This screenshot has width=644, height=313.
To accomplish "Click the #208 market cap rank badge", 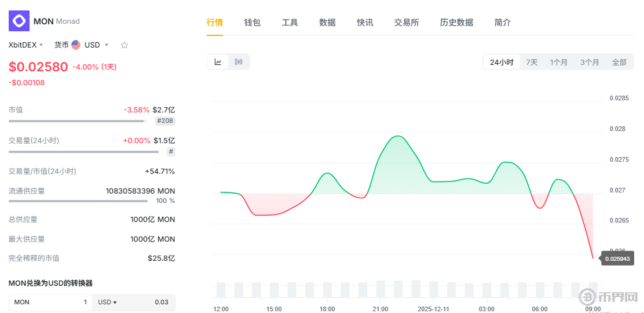I will tap(165, 121).
